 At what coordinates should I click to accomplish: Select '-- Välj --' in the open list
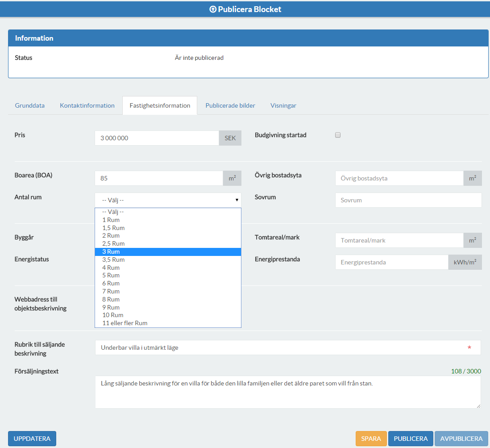[x=168, y=212]
